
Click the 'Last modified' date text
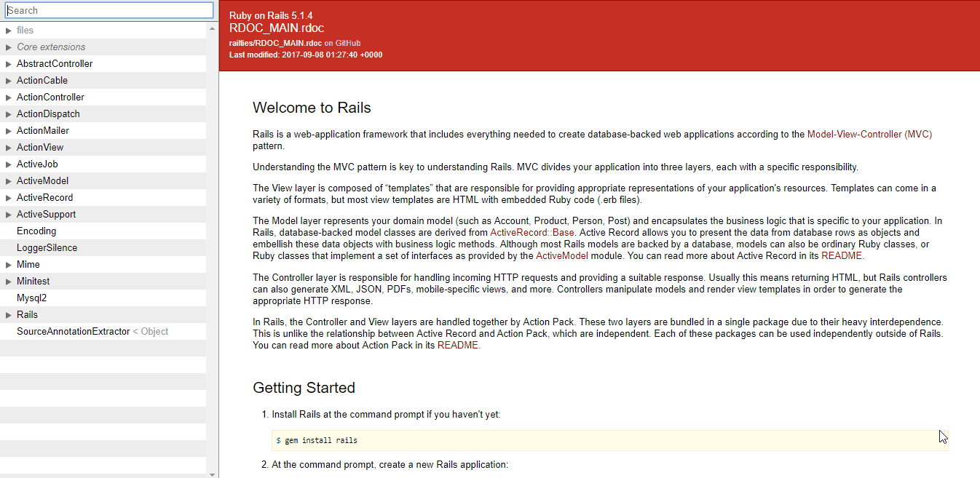coord(306,55)
